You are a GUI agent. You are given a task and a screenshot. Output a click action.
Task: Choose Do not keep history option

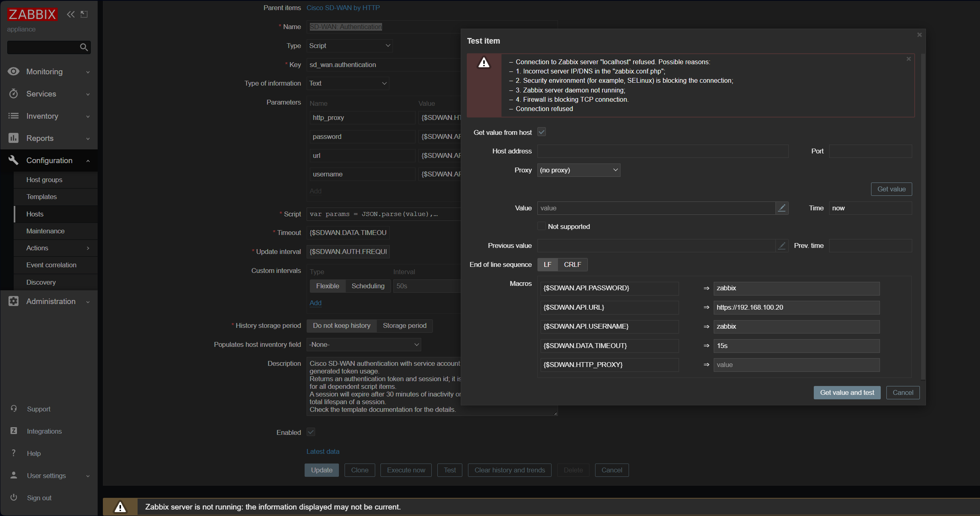tap(342, 325)
